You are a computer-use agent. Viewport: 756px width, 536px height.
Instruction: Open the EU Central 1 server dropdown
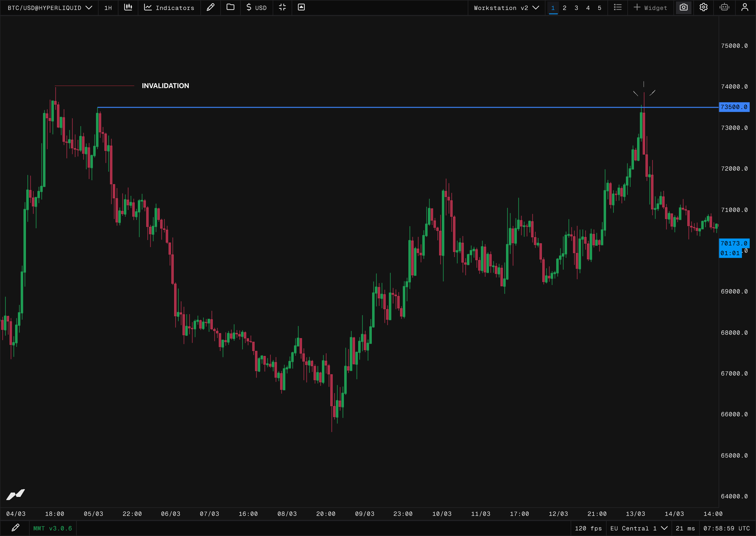click(x=639, y=528)
